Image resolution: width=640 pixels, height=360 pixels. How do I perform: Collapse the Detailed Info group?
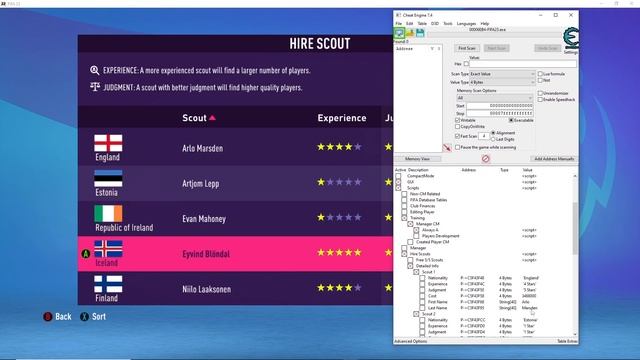click(x=410, y=266)
